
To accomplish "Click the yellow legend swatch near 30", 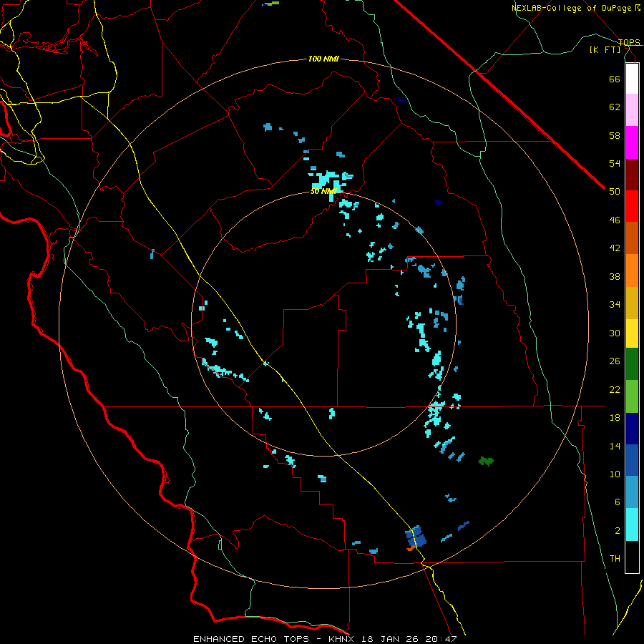I will (632, 333).
